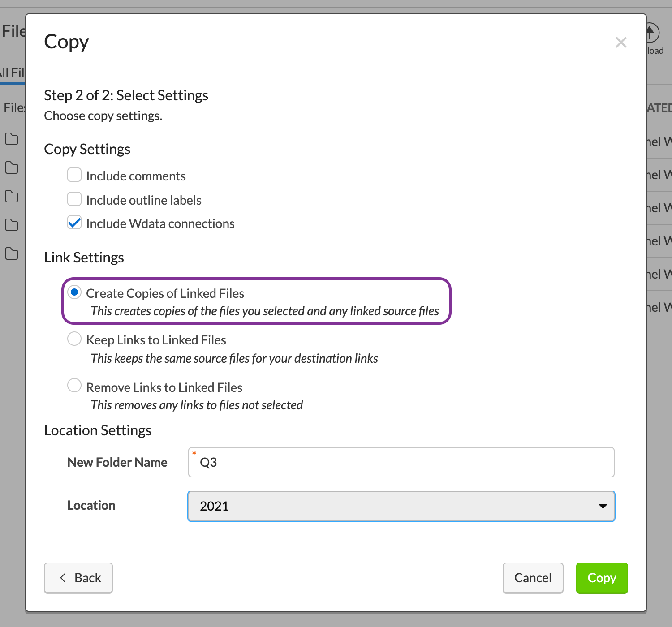Open the fourth folder icon in the sidebar
Screen dimensions: 672x627
(x=12, y=225)
